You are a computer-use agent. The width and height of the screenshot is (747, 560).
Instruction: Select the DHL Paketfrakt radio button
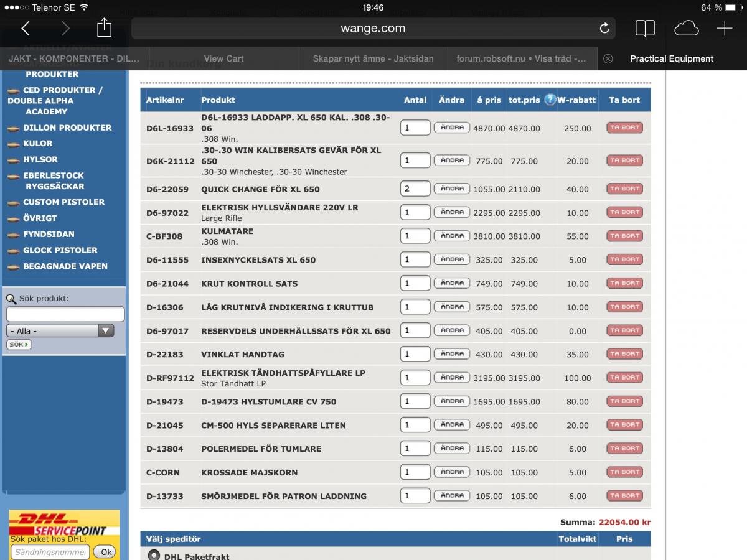(154, 555)
